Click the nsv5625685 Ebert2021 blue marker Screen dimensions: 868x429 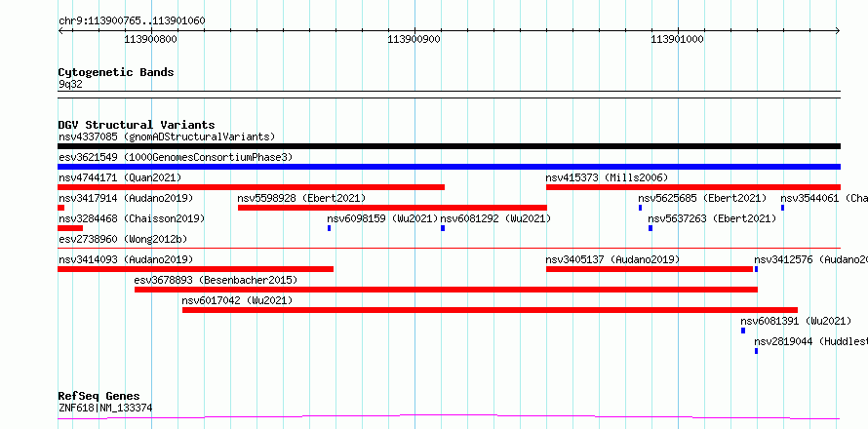click(641, 208)
